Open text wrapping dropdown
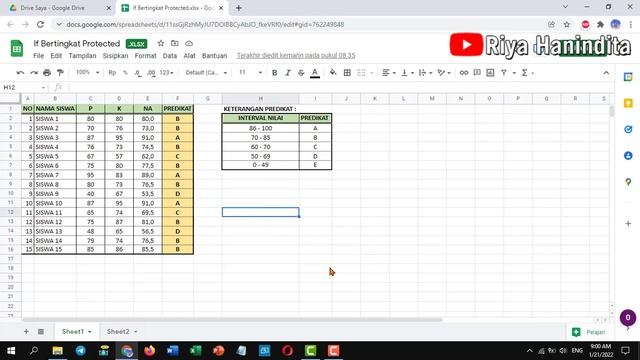 (x=425, y=73)
